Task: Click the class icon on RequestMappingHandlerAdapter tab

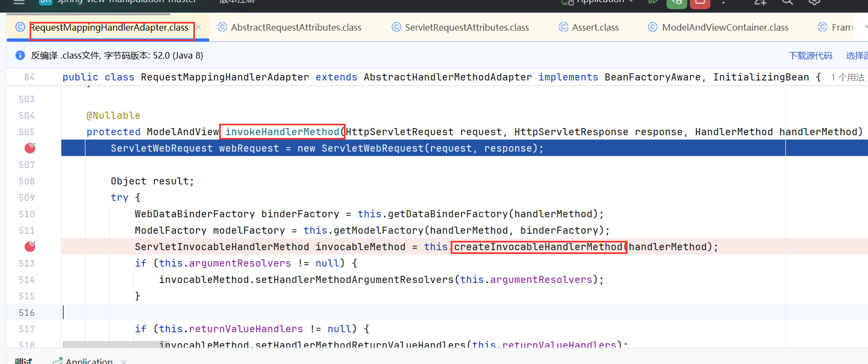Action: point(20,27)
